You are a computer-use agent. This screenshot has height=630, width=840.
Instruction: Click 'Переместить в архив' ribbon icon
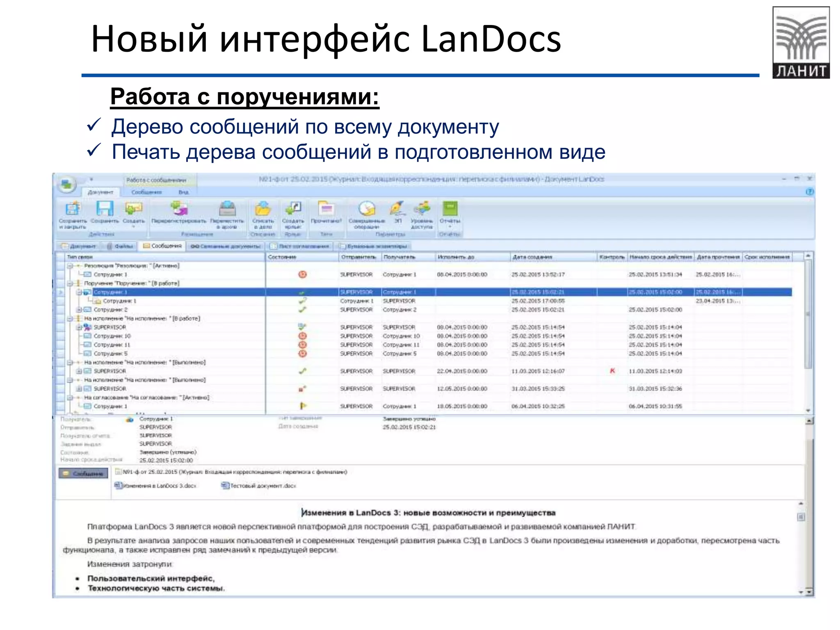pos(227,215)
